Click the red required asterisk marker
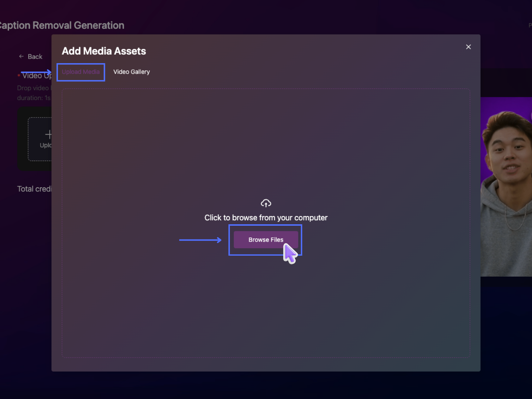Viewport: 532px width, 399px height. tap(19, 76)
